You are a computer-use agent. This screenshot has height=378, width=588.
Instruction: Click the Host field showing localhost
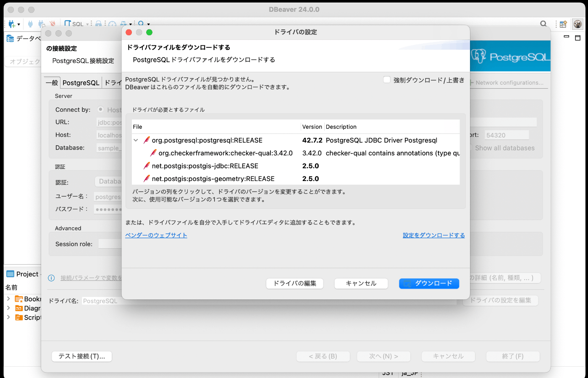(x=109, y=135)
